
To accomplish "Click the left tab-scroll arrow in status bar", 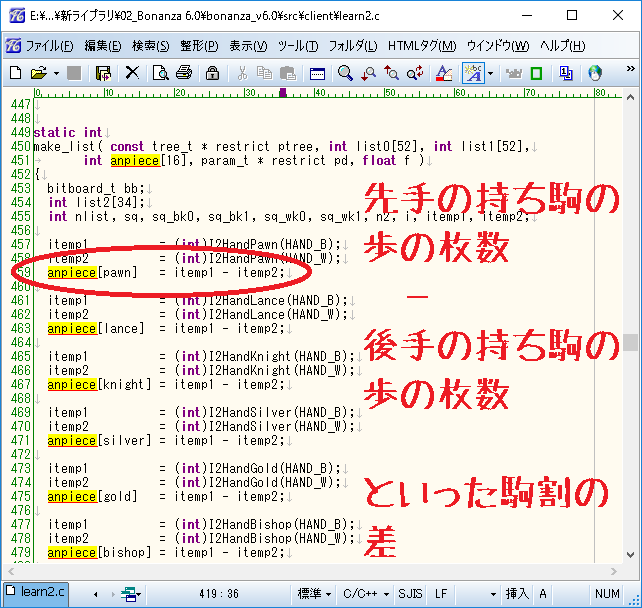I will click(95, 594).
